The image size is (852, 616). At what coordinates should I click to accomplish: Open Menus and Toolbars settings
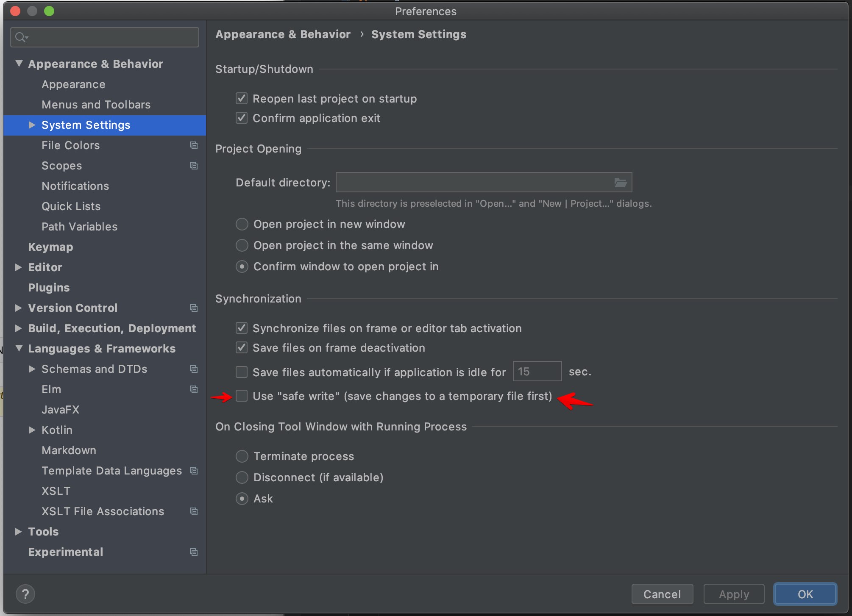click(x=96, y=105)
